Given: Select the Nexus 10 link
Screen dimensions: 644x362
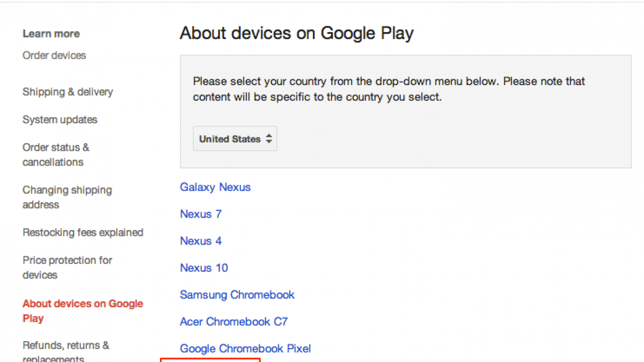Looking at the screenshot, I should coord(204,268).
